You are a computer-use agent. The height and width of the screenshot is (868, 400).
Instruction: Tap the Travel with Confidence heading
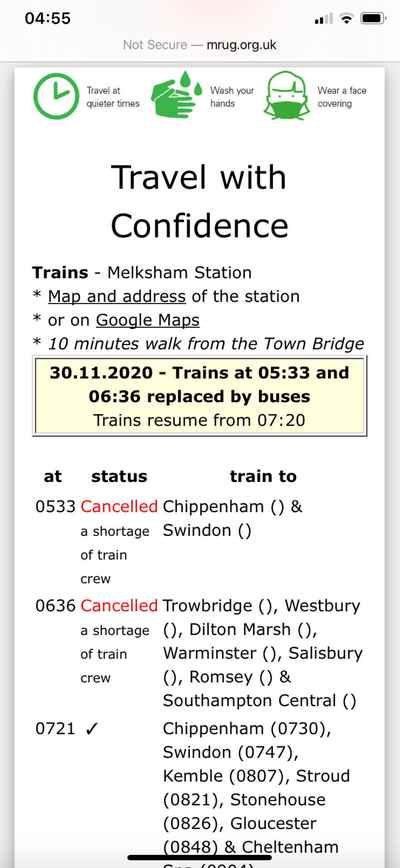[200, 201]
